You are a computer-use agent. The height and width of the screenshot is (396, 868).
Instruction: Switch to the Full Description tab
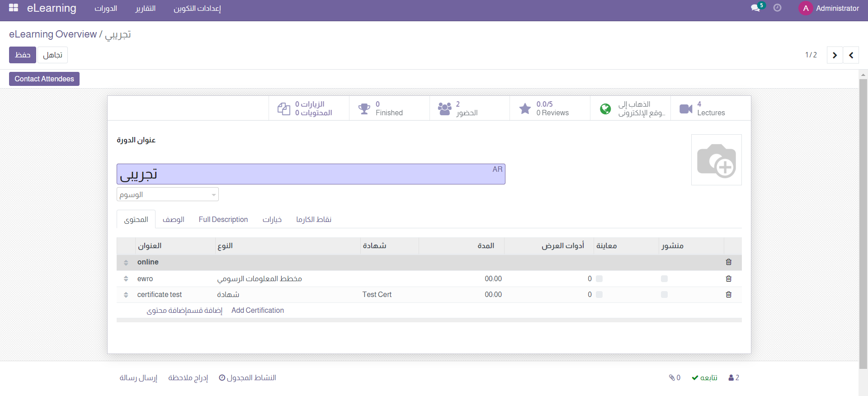tap(223, 219)
